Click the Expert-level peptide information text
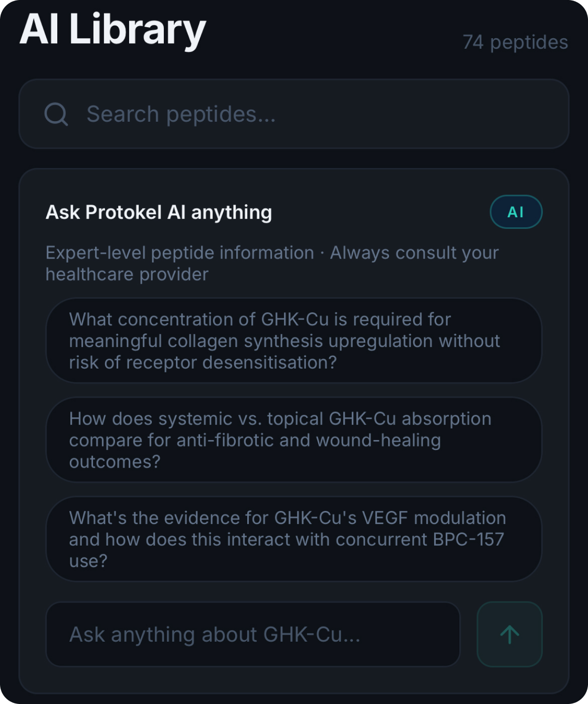This screenshot has width=588, height=704. click(x=179, y=252)
